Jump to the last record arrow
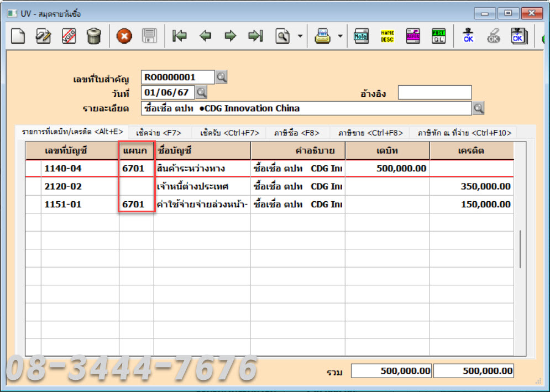Viewport: 550px width, 392px height. click(256, 36)
